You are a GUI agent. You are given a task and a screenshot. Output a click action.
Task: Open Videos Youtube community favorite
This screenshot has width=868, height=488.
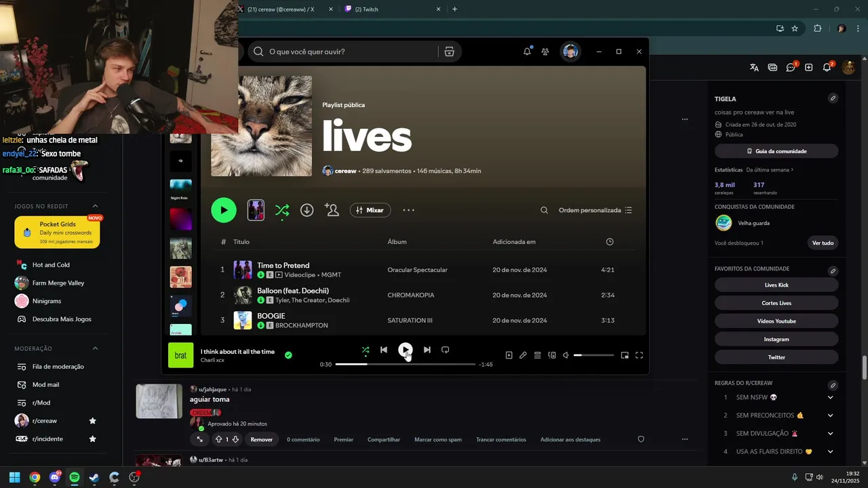point(776,321)
